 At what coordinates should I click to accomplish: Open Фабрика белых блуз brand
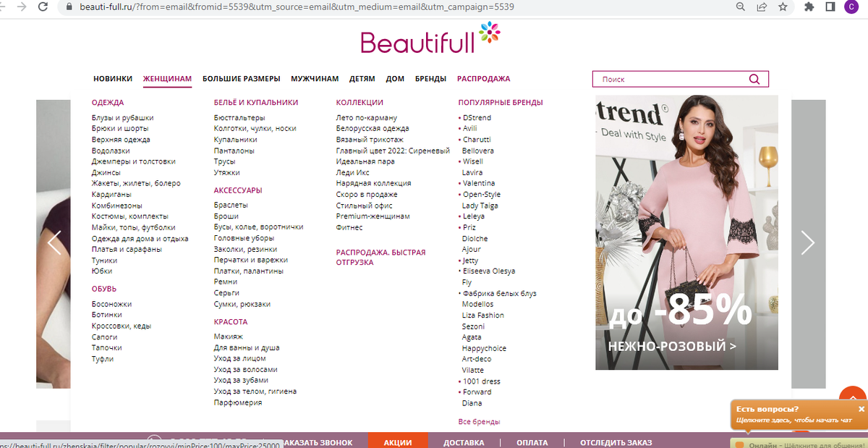point(499,293)
